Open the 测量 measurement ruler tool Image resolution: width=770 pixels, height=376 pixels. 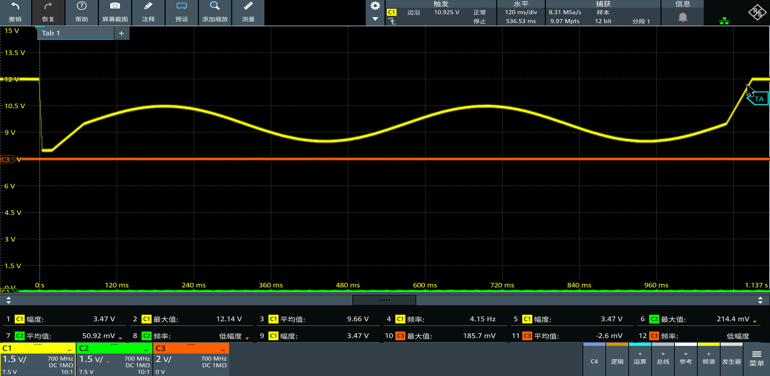point(248,6)
